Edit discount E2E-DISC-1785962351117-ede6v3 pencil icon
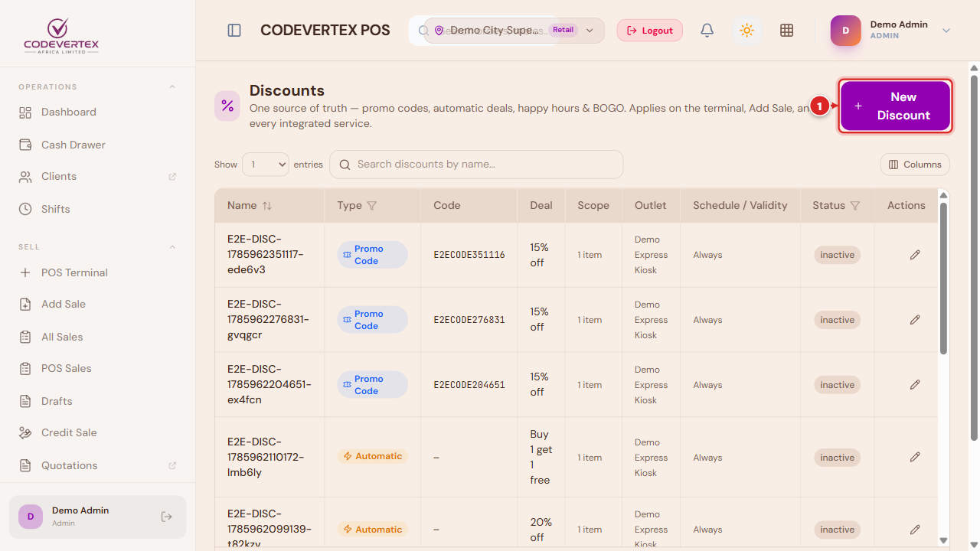This screenshot has width=980, height=551. [915, 255]
